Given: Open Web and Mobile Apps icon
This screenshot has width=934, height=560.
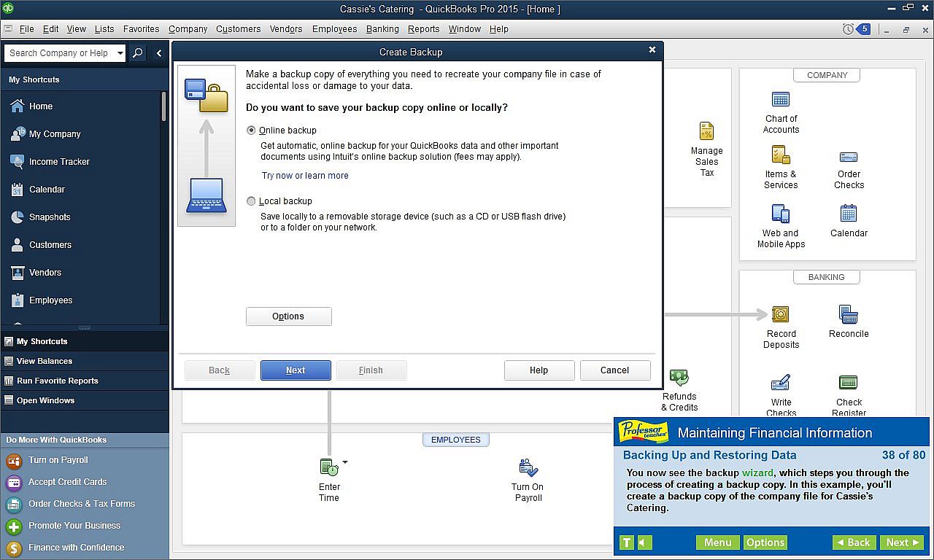Looking at the screenshot, I should pos(781,214).
